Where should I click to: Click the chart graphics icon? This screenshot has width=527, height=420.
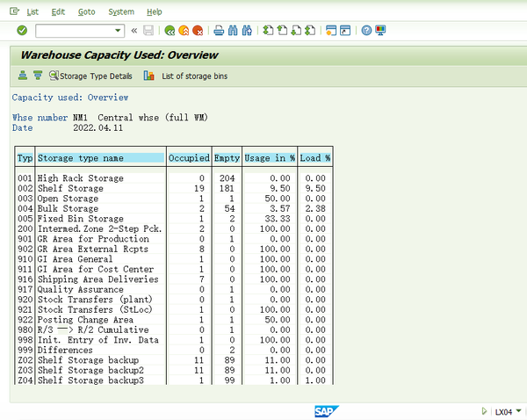pyautogui.click(x=149, y=76)
